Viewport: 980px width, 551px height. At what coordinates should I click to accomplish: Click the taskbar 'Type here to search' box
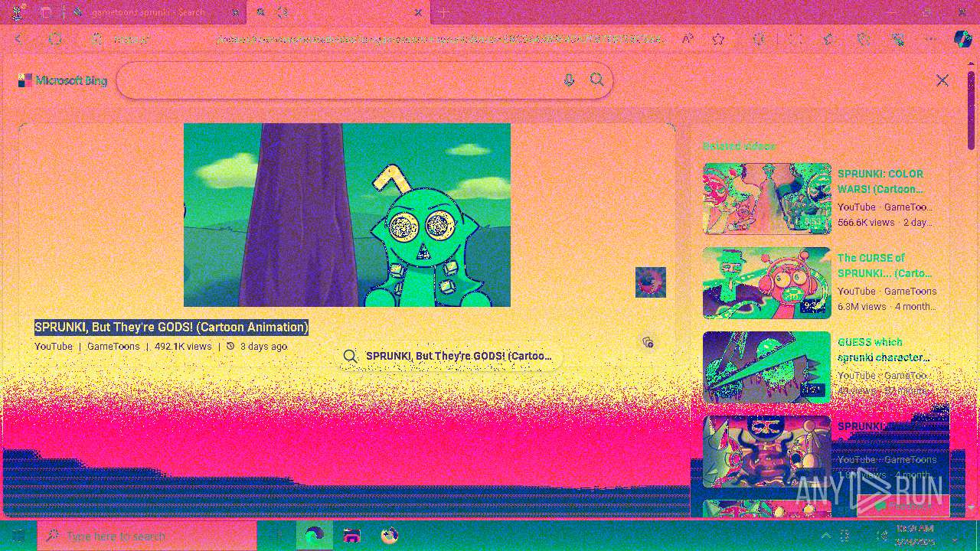click(x=147, y=536)
